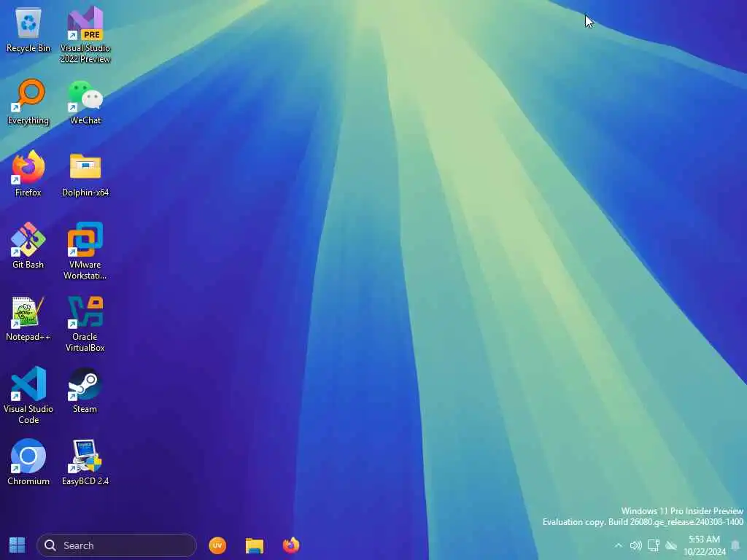Open the notifications bell icon

[735, 545]
